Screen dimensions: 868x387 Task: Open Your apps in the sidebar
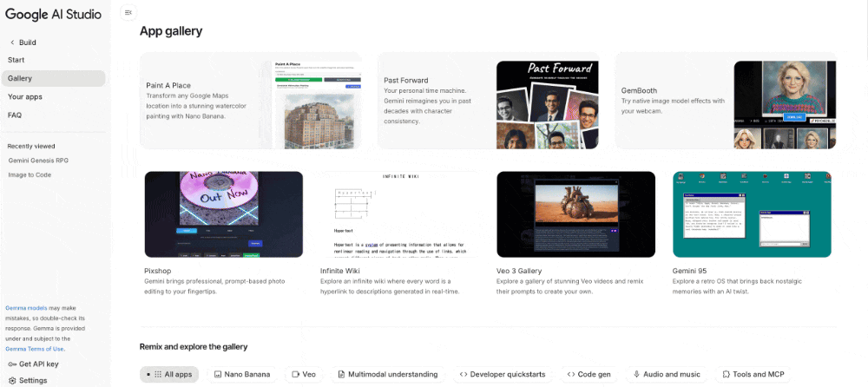pyautogui.click(x=25, y=96)
